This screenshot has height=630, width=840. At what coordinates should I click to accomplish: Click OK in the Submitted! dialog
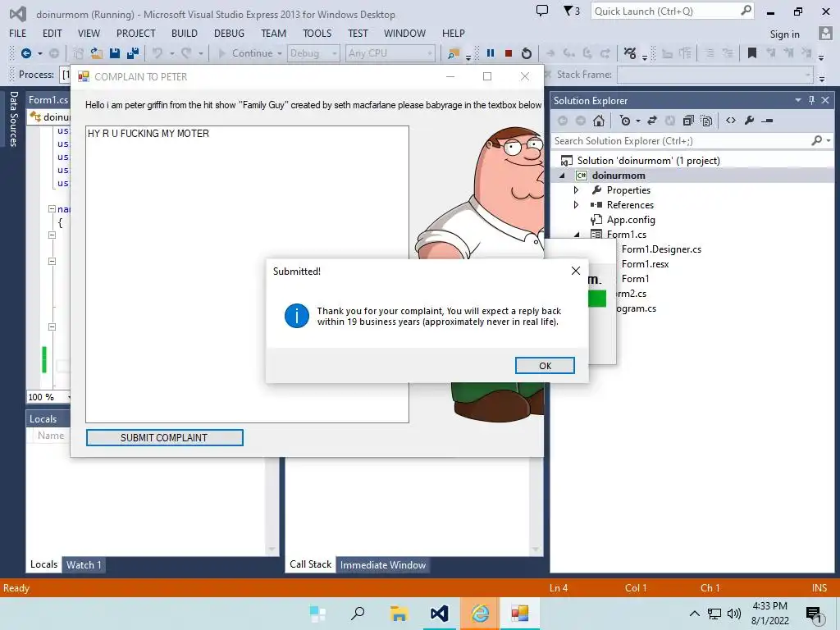[545, 365]
